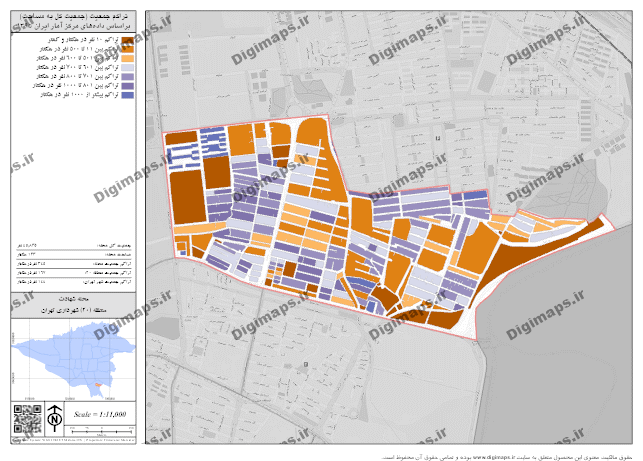
Task: Select the label 'منطقه (۲۰) شهرداری تهران'
Action: 73,310
